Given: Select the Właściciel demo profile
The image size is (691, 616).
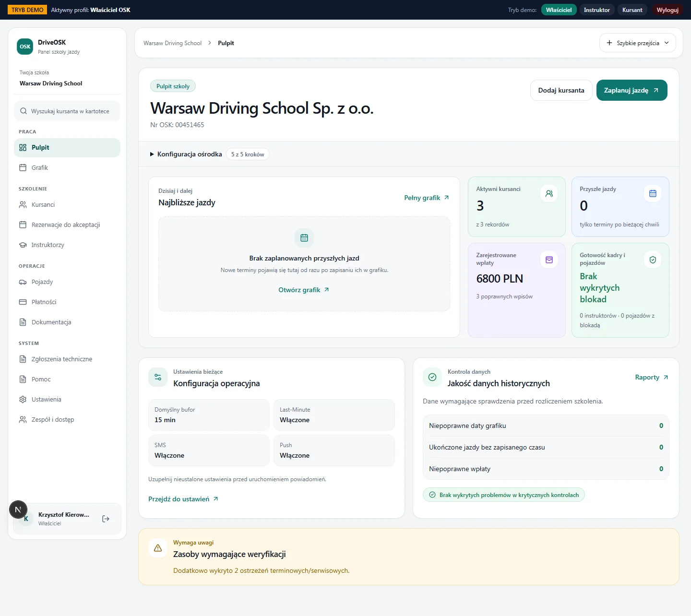Looking at the screenshot, I should point(559,10).
